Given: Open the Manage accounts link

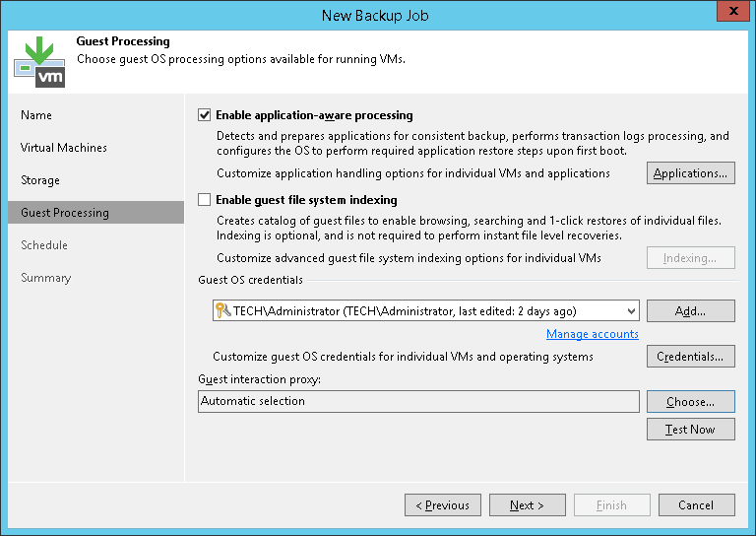Looking at the screenshot, I should coord(592,334).
